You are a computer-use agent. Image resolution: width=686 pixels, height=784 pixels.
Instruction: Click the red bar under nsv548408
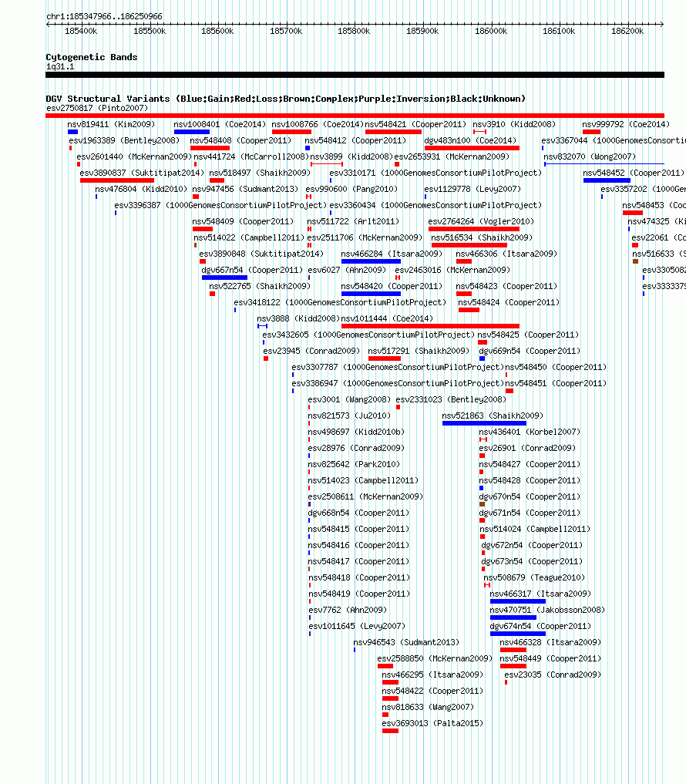[210, 148]
